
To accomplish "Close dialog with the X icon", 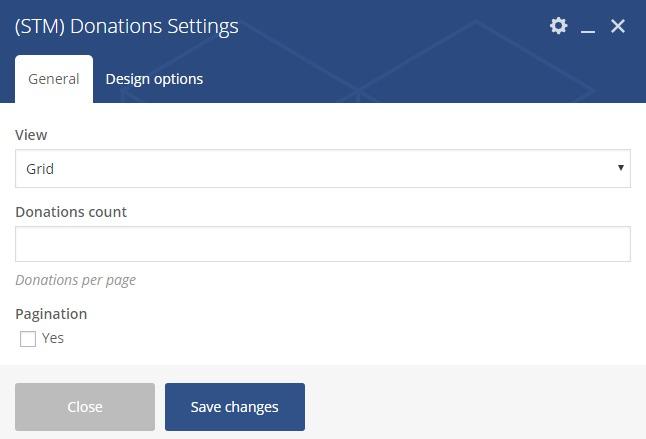I will pyautogui.click(x=618, y=26).
